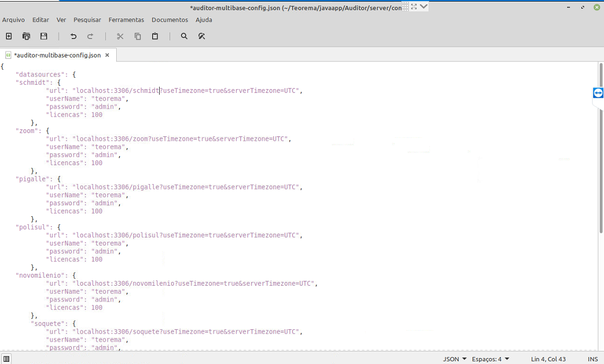Copy selection toolbar icon

point(137,36)
